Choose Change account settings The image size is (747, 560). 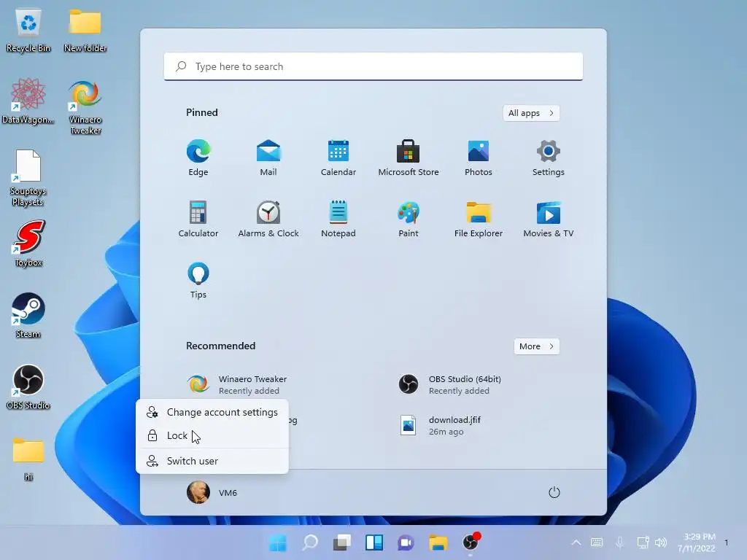(x=212, y=413)
